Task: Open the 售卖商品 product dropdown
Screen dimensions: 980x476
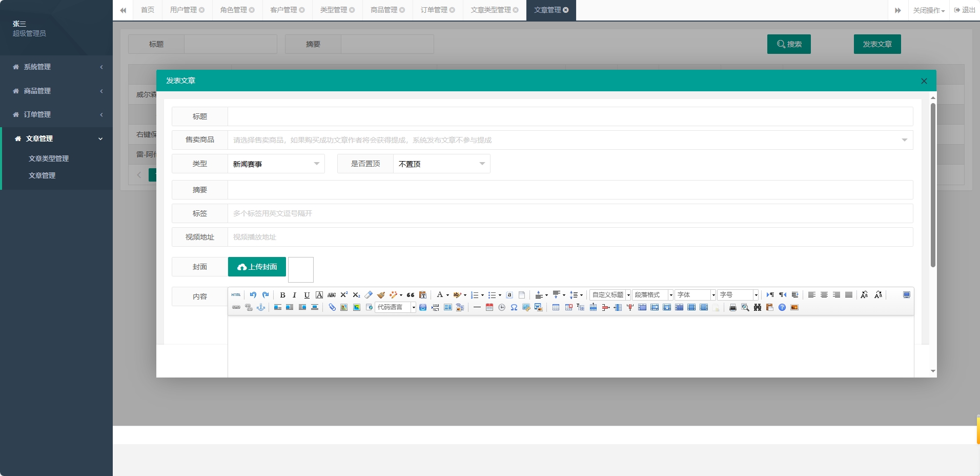Action: click(x=570, y=140)
